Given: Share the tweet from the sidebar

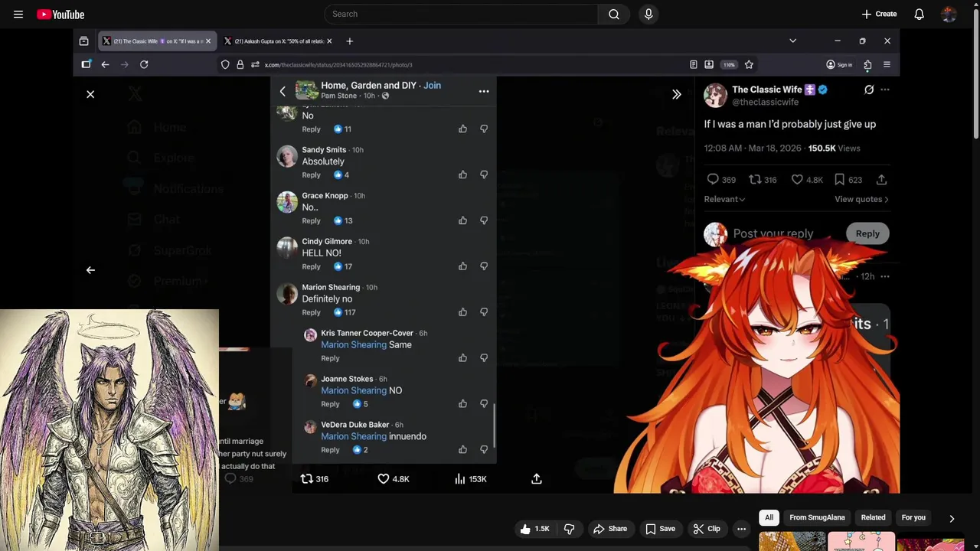Looking at the screenshot, I should 881,180.
